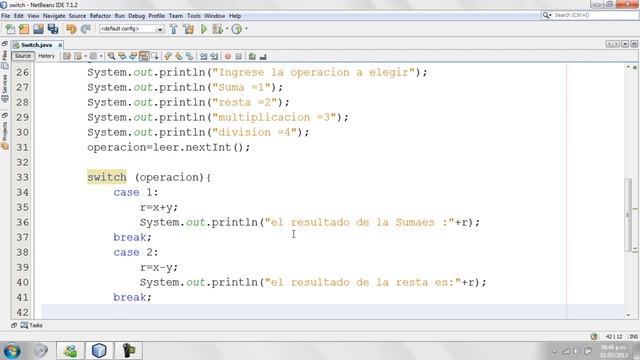The height and width of the screenshot is (360, 640).
Task: Go to Previous Bookmark icon
Action: (x=168, y=56)
